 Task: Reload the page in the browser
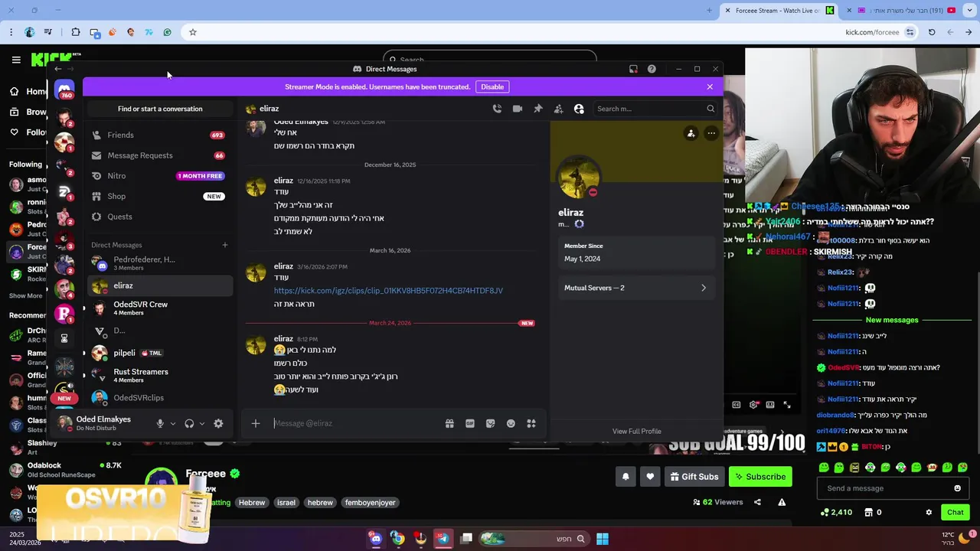click(x=932, y=32)
